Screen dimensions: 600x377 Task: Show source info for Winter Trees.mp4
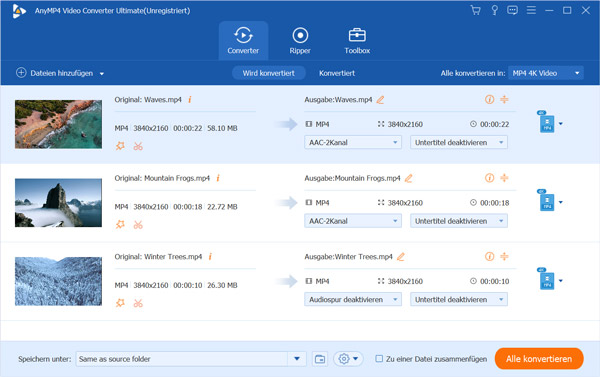point(210,256)
